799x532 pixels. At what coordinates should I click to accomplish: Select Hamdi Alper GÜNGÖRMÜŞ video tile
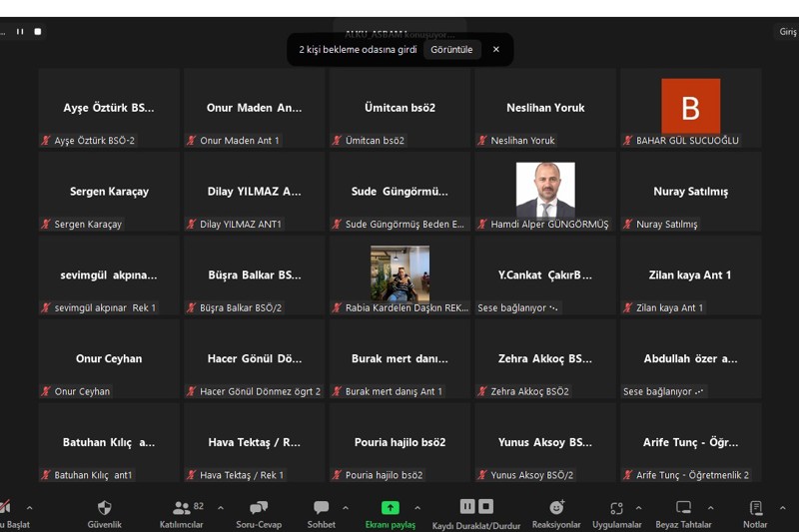(545, 192)
